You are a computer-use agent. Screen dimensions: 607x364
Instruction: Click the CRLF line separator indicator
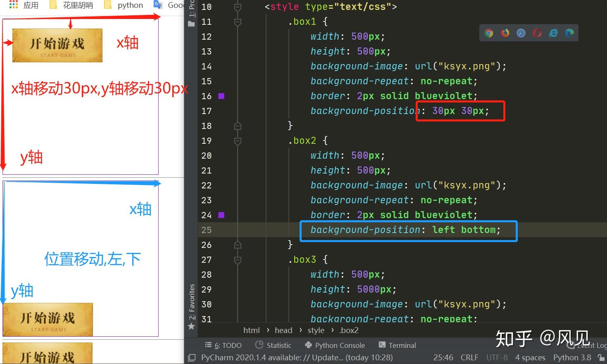click(469, 357)
